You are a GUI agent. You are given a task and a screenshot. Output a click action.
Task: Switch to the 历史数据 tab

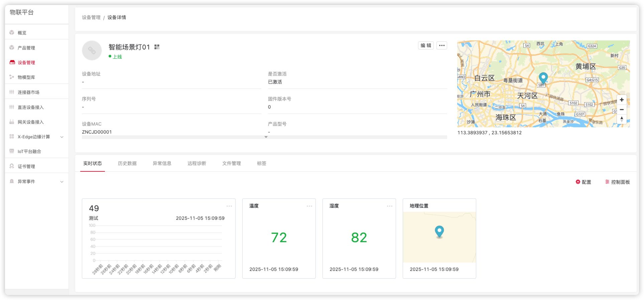127,163
